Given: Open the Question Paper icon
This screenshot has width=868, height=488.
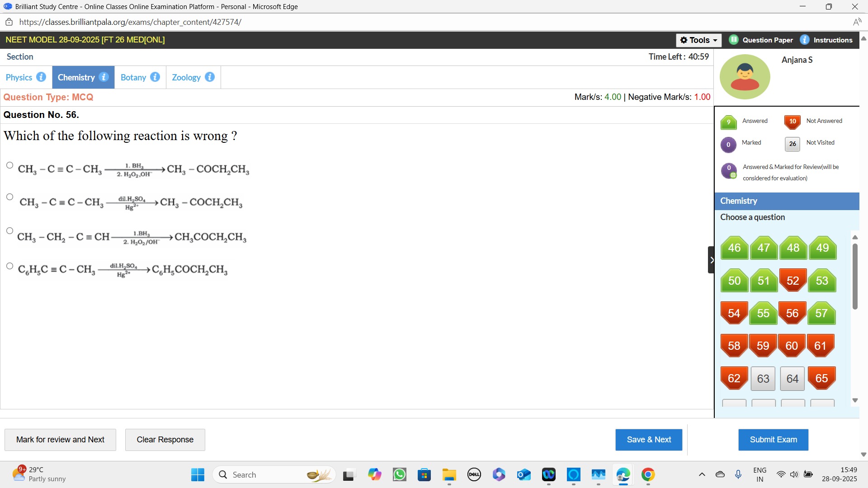Looking at the screenshot, I should (734, 40).
